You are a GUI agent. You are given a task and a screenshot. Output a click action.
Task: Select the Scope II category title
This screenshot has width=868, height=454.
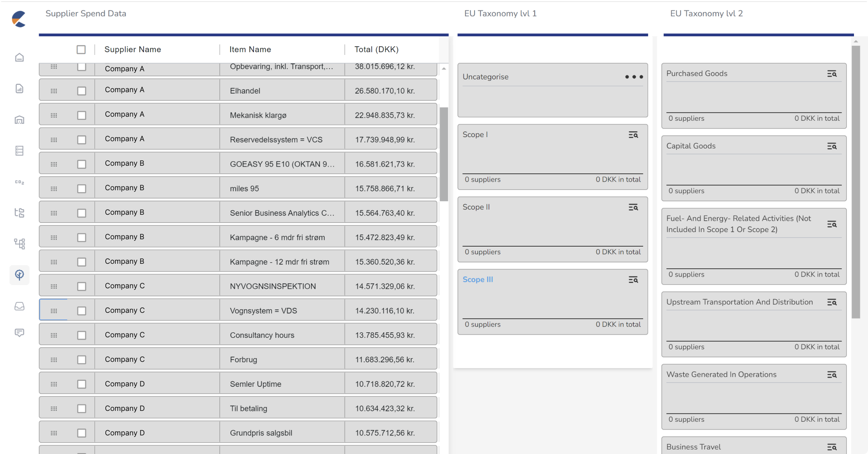(476, 207)
